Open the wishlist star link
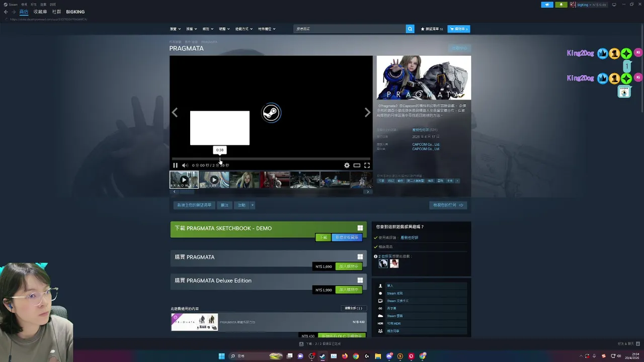 [432, 29]
